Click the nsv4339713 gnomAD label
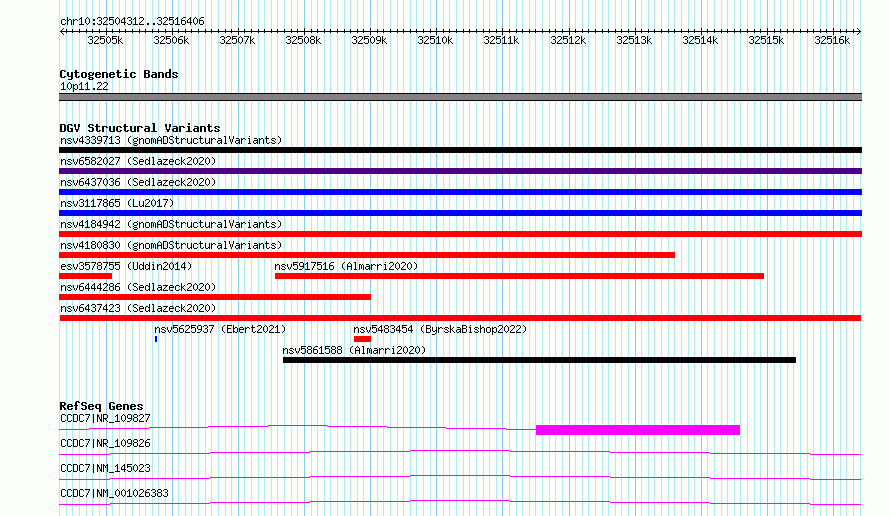The image size is (890, 516). (171, 140)
